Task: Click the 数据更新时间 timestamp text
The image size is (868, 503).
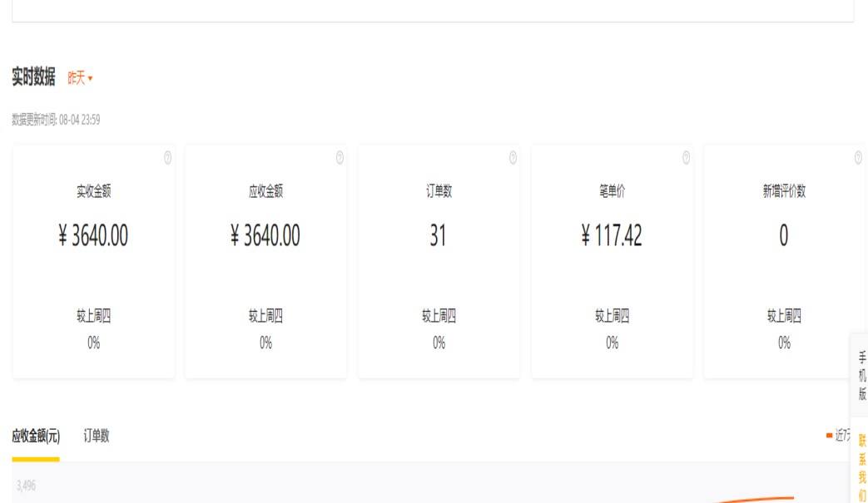Action: click(56, 121)
